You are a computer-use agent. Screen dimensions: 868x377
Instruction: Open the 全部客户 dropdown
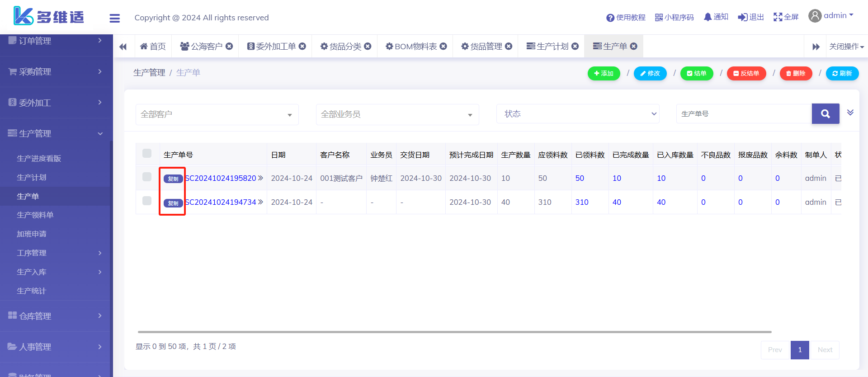(217, 114)
